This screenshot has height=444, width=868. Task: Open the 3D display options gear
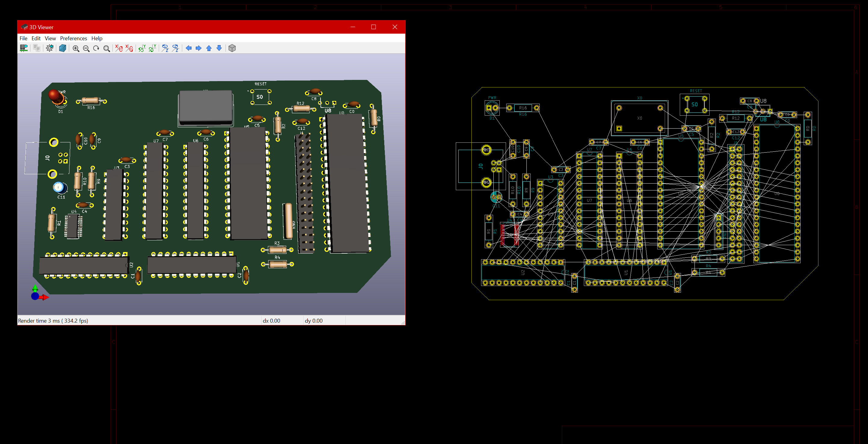coord(50,48)
